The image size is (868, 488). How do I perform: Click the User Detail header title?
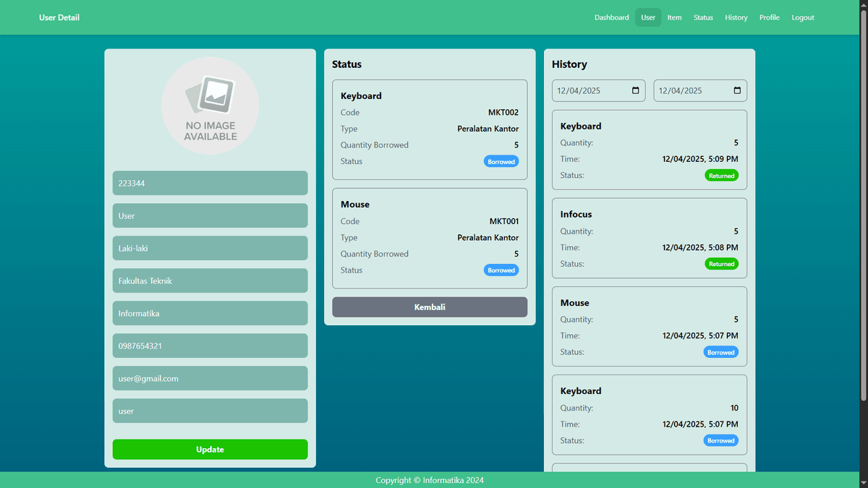pos(59,17)
